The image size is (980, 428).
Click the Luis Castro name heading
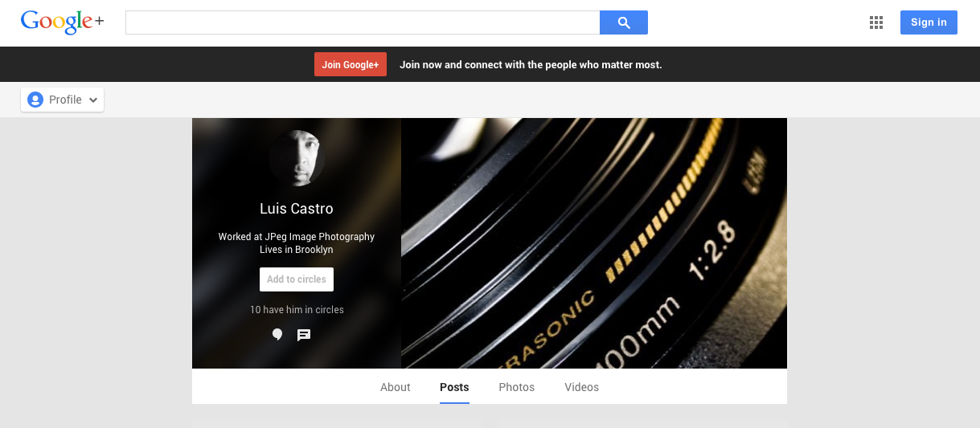point(297,209)
